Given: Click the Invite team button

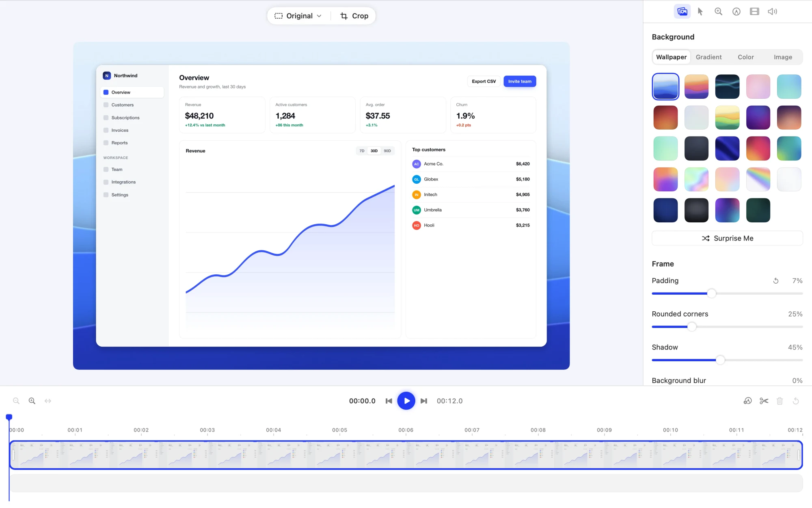Looking at the screenshot, I should [x=520, y=81].
